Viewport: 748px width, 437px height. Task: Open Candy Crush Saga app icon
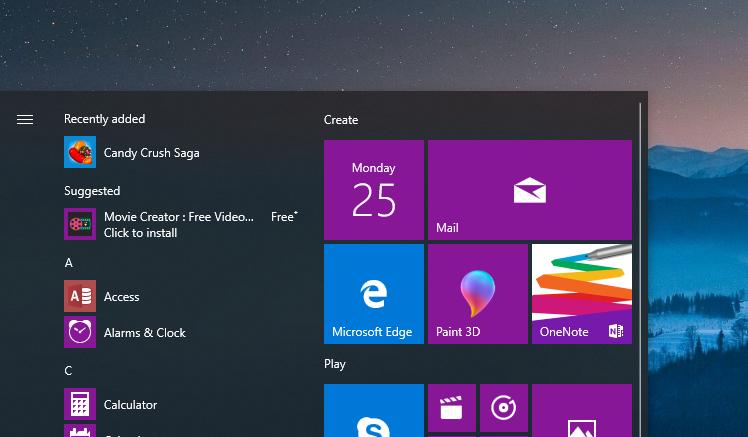click(x=80, y=152)
